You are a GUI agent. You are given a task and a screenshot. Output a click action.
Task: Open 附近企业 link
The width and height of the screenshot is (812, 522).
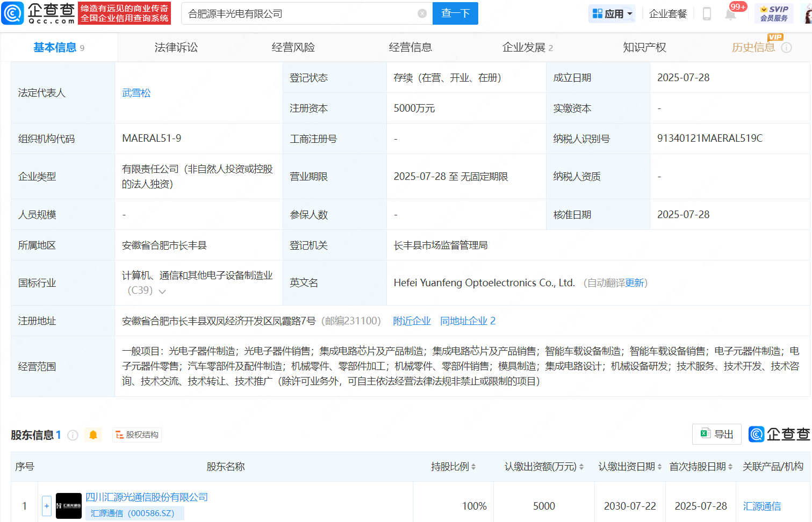[412, 321]
